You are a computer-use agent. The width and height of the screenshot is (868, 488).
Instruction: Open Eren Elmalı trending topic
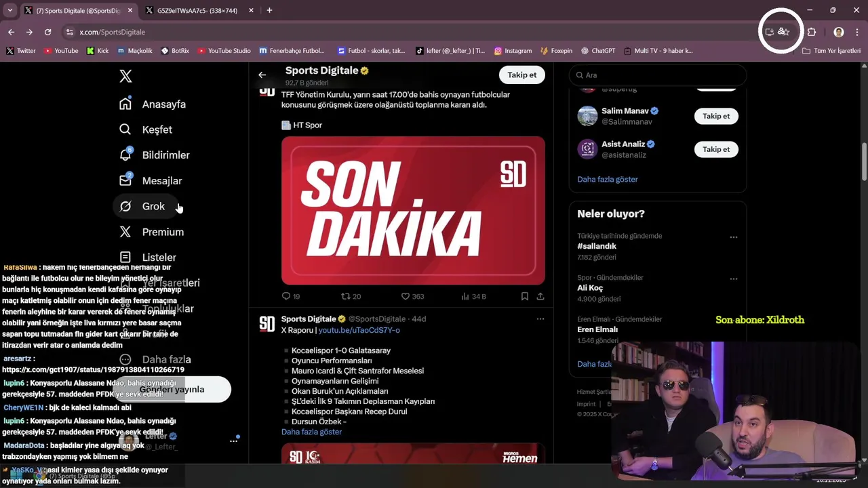597,329
